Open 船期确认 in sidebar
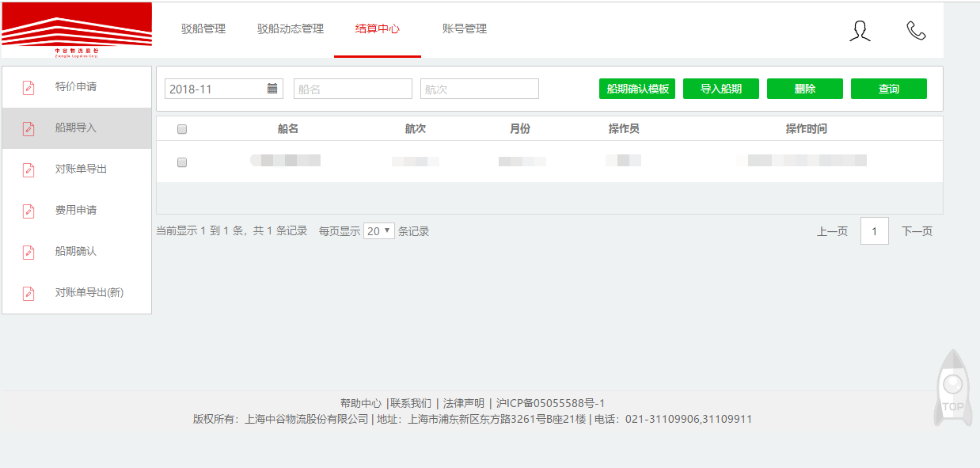 point(77,252)
